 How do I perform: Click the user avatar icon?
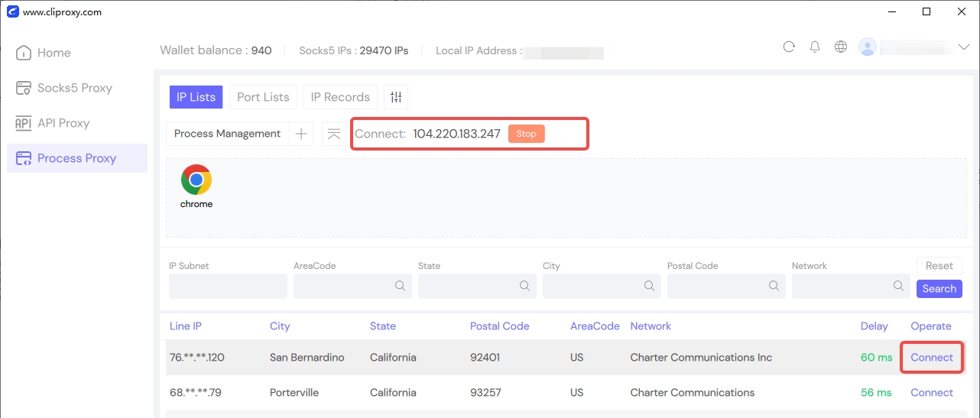(x=868, y=47)
